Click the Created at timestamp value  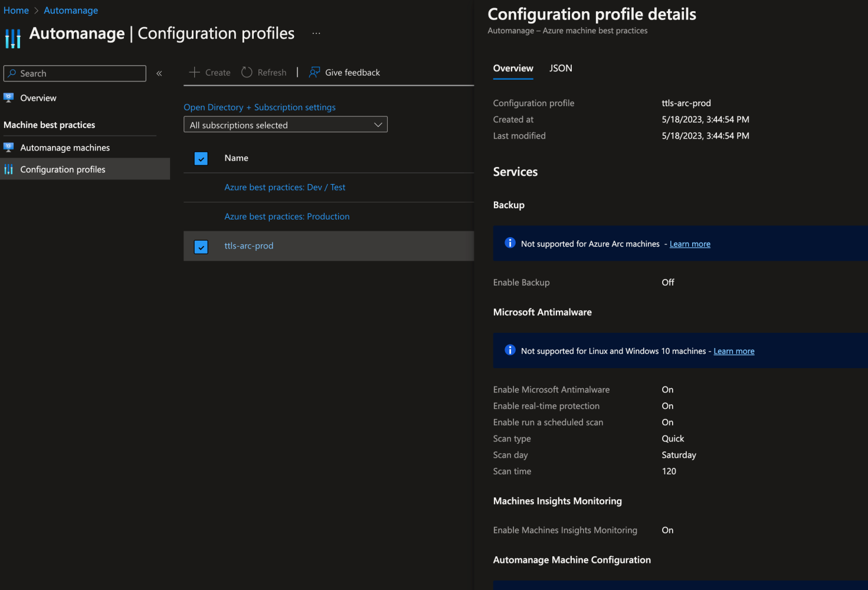[x=705, y=119]
